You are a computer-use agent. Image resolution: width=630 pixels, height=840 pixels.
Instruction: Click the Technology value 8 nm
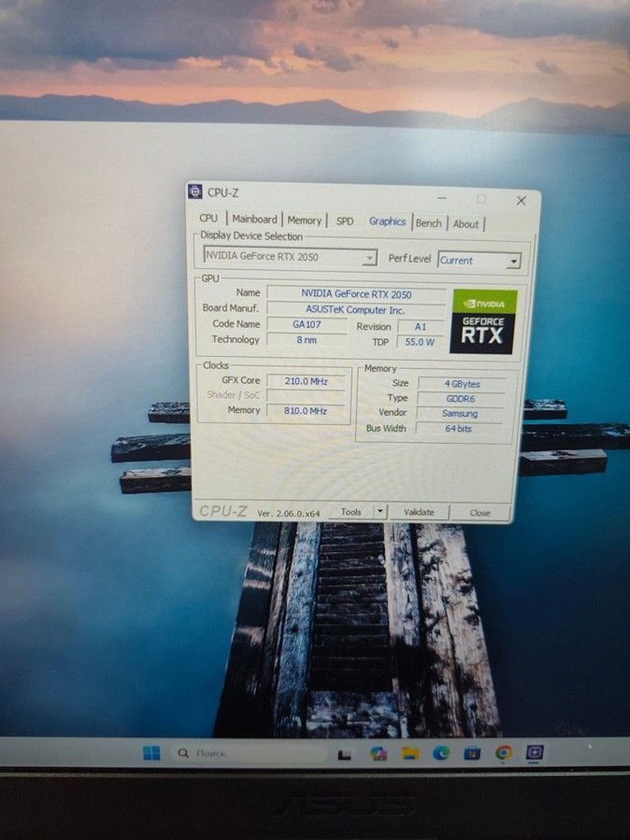click(307, 340)
